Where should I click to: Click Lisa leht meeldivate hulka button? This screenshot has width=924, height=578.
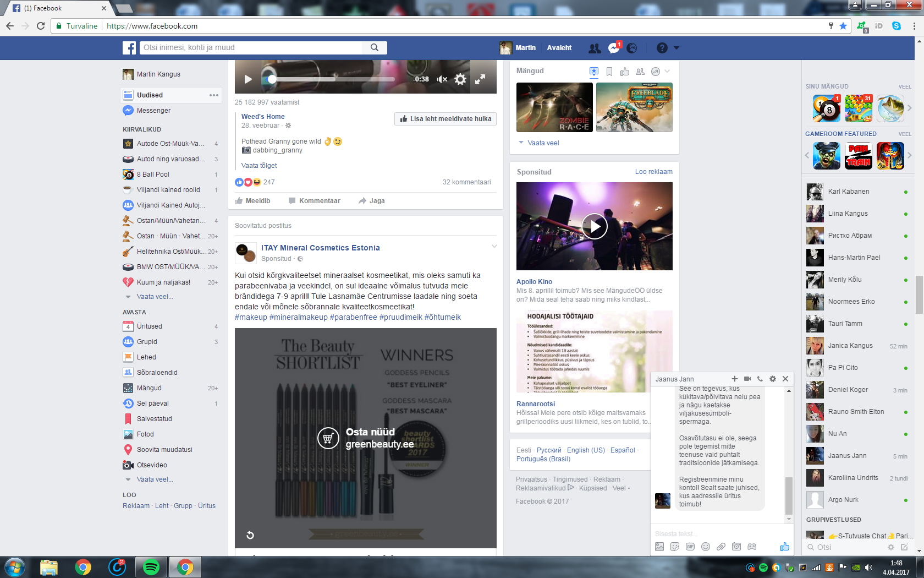446,119
